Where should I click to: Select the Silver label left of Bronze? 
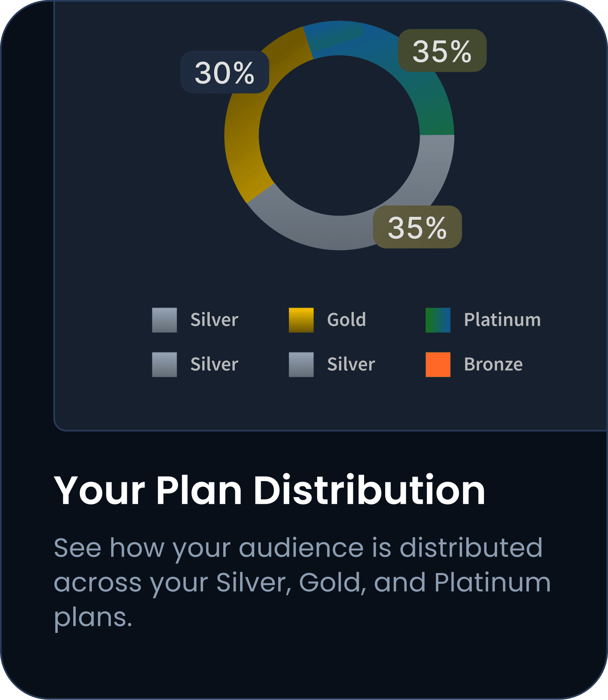coord(351,364)
